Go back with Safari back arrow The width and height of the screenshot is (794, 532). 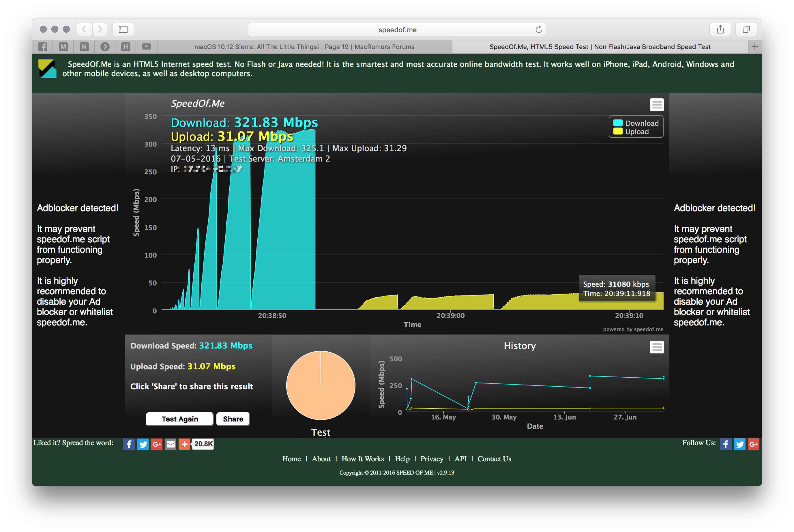tap(85, 29)
